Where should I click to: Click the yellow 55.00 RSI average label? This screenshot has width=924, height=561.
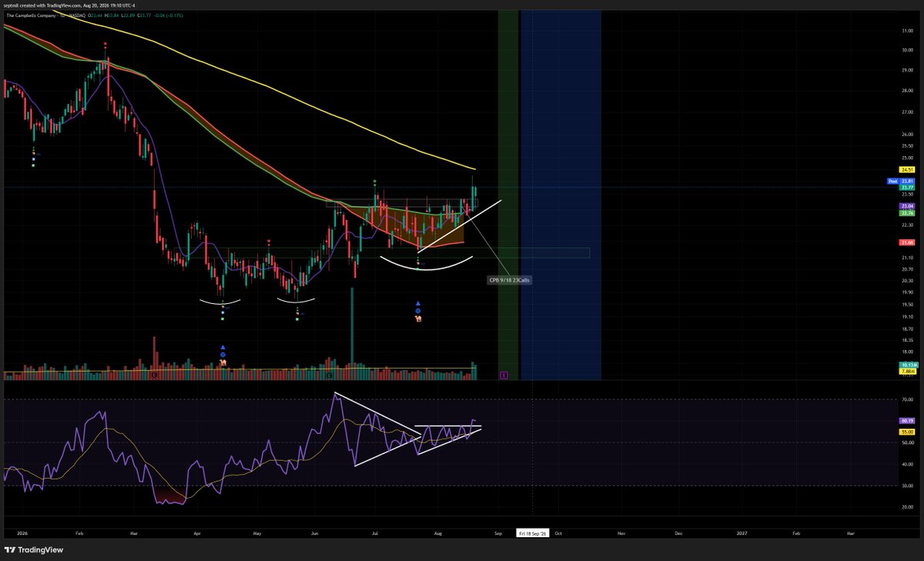coord(906,432)
